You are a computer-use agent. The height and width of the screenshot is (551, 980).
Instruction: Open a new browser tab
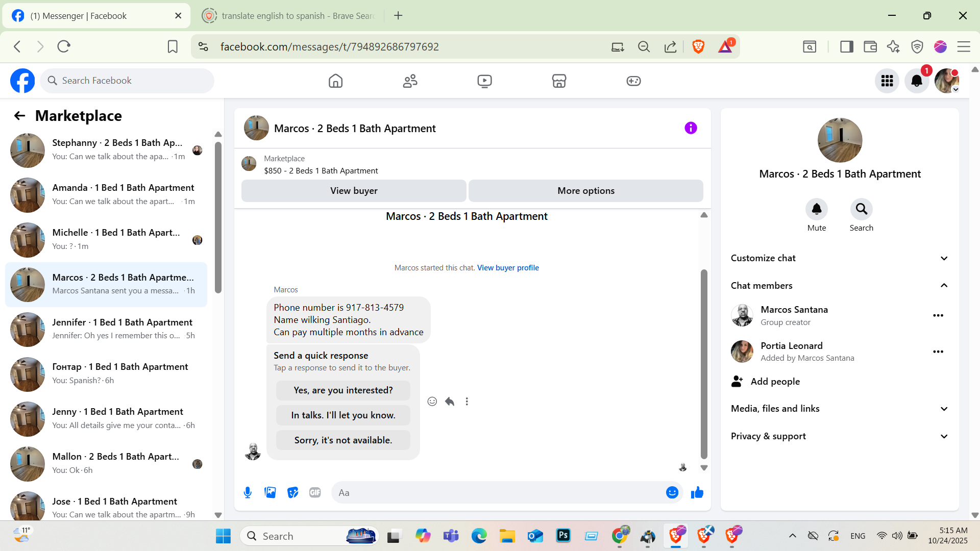pos(398,16)
